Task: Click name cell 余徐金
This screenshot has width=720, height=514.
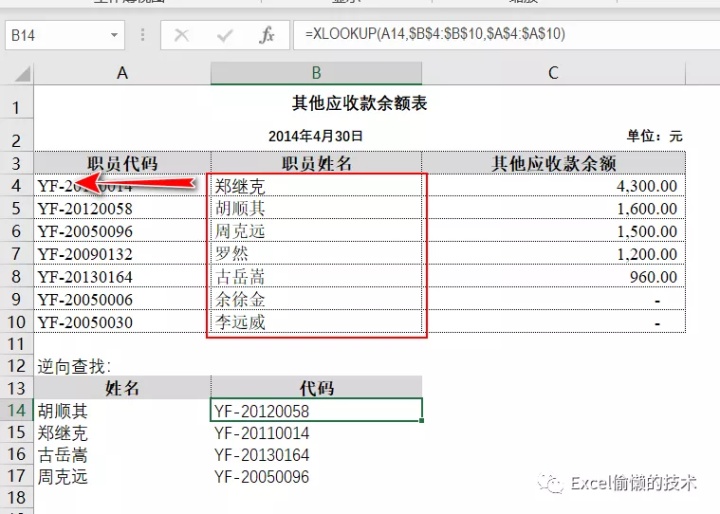Action: coord(316,299)
